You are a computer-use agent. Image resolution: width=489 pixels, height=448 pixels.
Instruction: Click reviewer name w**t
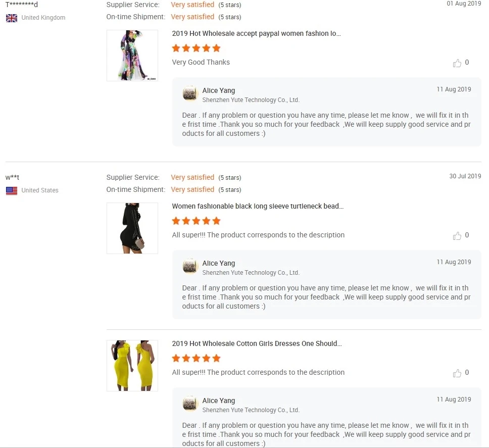(12, 177)
